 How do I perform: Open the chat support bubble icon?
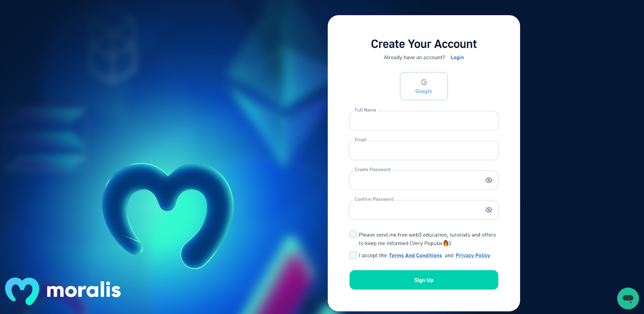[x=628, y=298]
